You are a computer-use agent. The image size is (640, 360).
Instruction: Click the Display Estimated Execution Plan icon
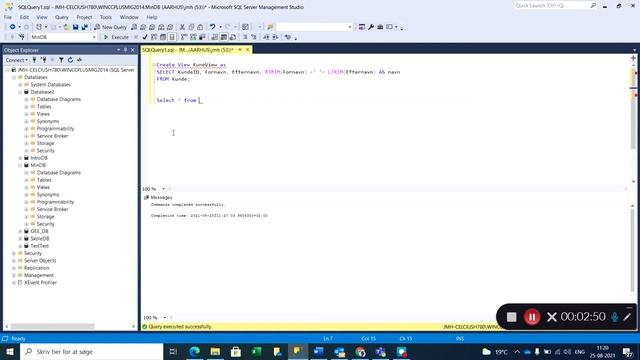[x=154, y=37]
